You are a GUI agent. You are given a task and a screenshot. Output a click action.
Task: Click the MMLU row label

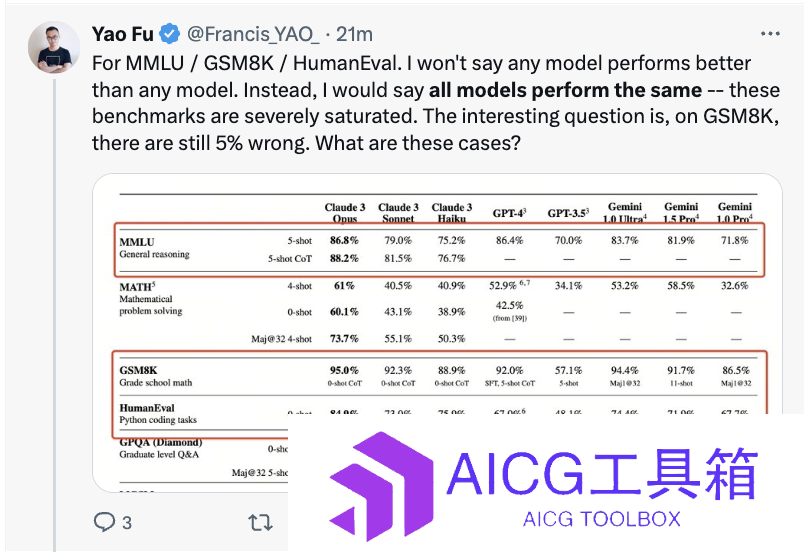[x=137, y=242]
